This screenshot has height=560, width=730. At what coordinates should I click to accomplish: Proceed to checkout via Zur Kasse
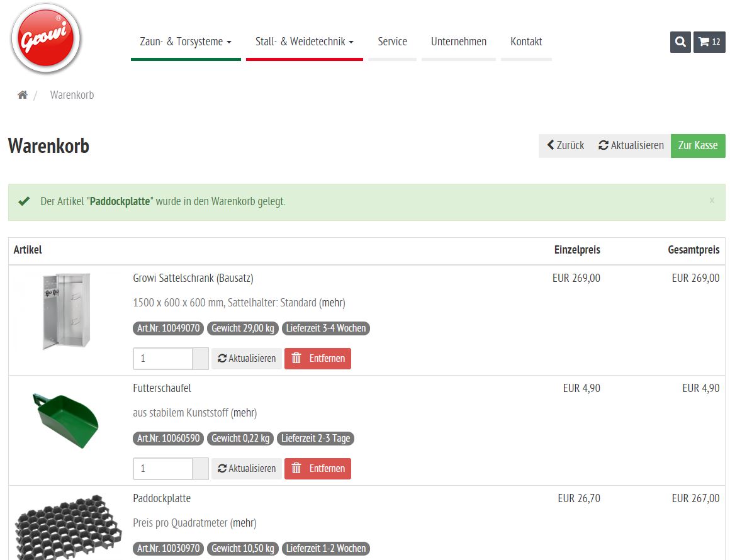pyautogui.click(x=698, y=145)
